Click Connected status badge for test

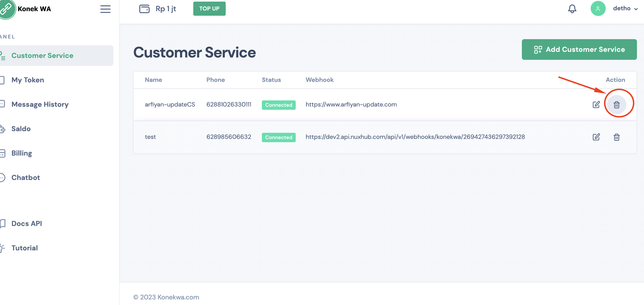point(279,137)
